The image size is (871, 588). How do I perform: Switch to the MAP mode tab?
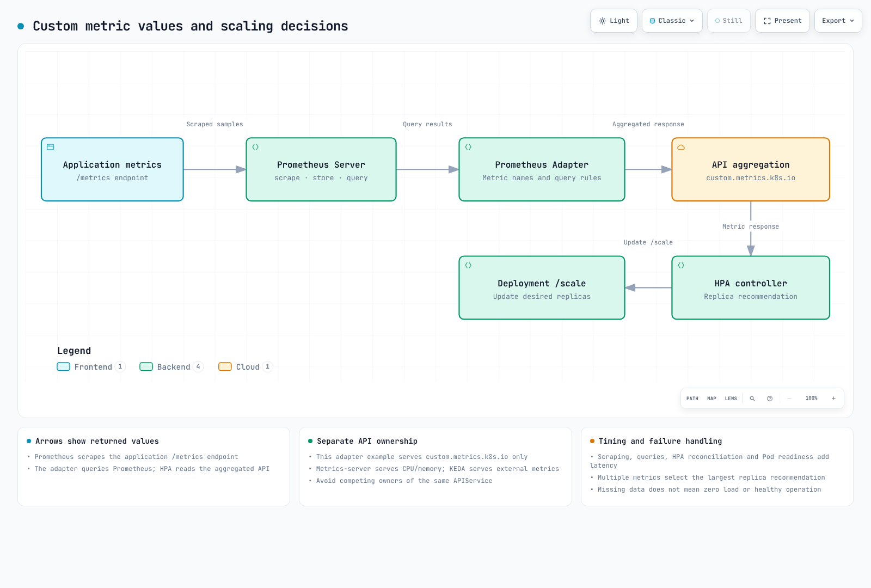tap(711, 399)
